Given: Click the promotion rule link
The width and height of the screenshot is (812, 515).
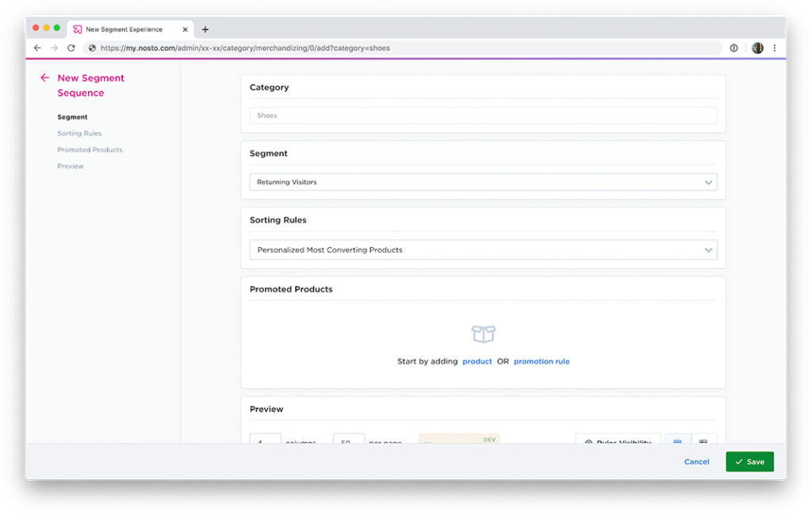Looking at the screenshot, I should (542, 361).
